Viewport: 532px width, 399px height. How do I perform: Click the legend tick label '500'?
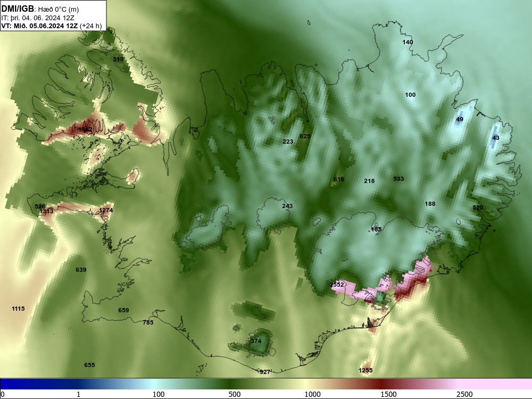235,394
